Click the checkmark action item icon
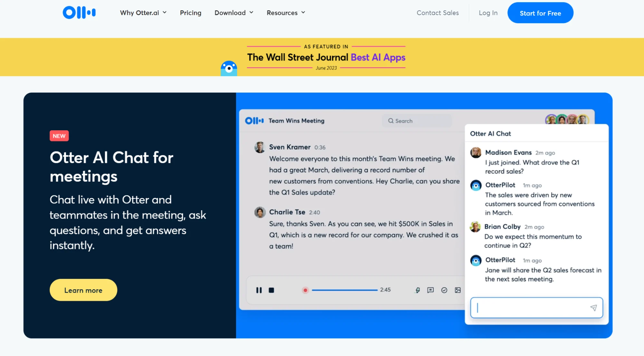 point(444,290)
